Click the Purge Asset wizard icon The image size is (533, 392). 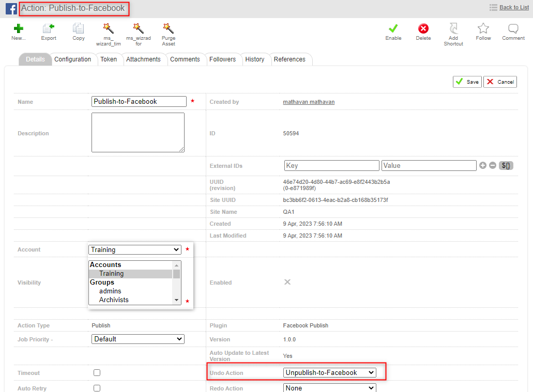168,28
